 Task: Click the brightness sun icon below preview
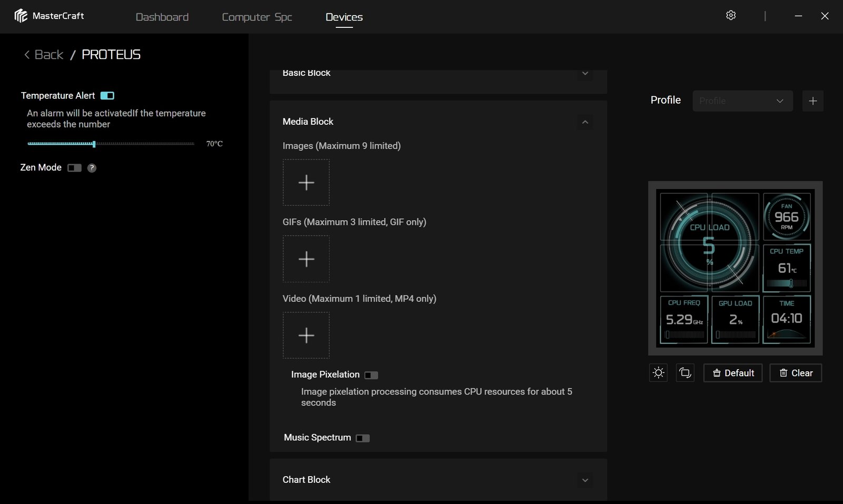click(x=658, y=373)
